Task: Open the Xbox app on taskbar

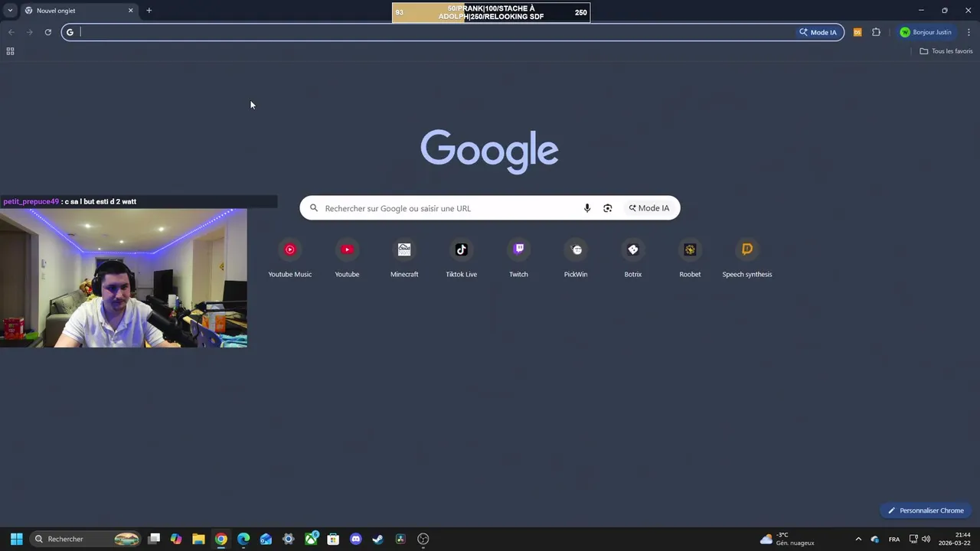Action: [311, 539]
